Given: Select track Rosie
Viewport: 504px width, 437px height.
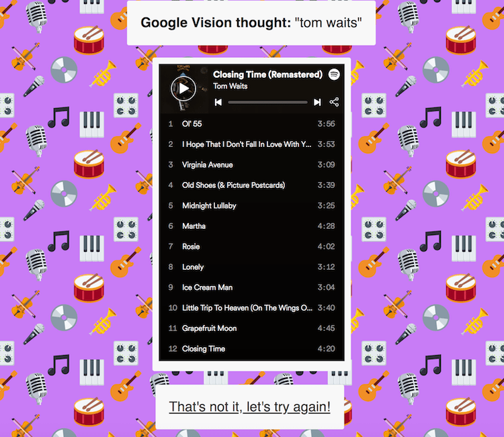Looking at the screenshot, I should pyautogui.click(x=252, y=246).
